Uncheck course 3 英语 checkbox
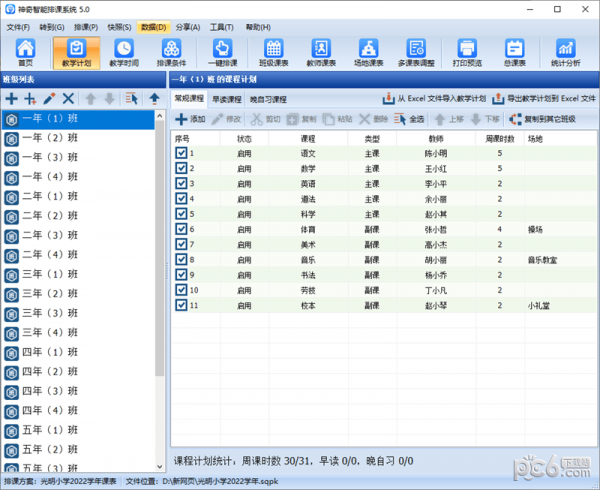Image resolution: width=600 pixels, height=490 pixels. pyautogui.click(x=181, y=184)
